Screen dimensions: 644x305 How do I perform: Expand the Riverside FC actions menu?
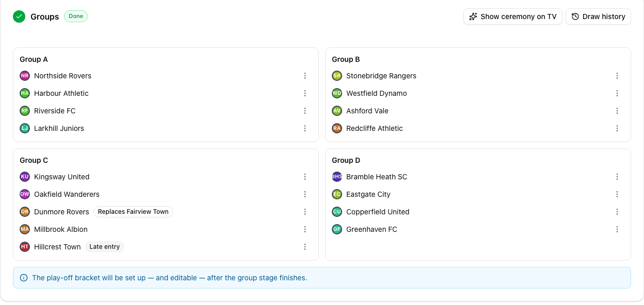point(305,111)
